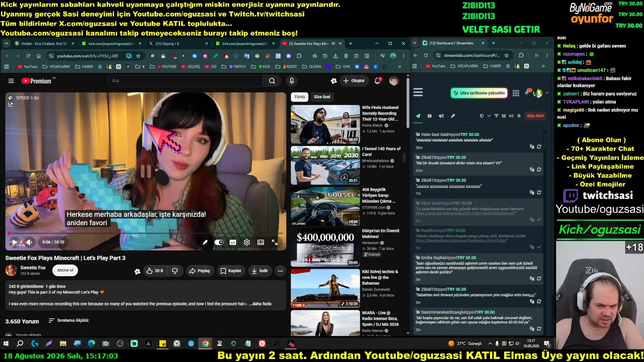This screenshot has width=644, height=362.
Task: Pause the Streamlabs alert queue
Action: tap(504, 116)
